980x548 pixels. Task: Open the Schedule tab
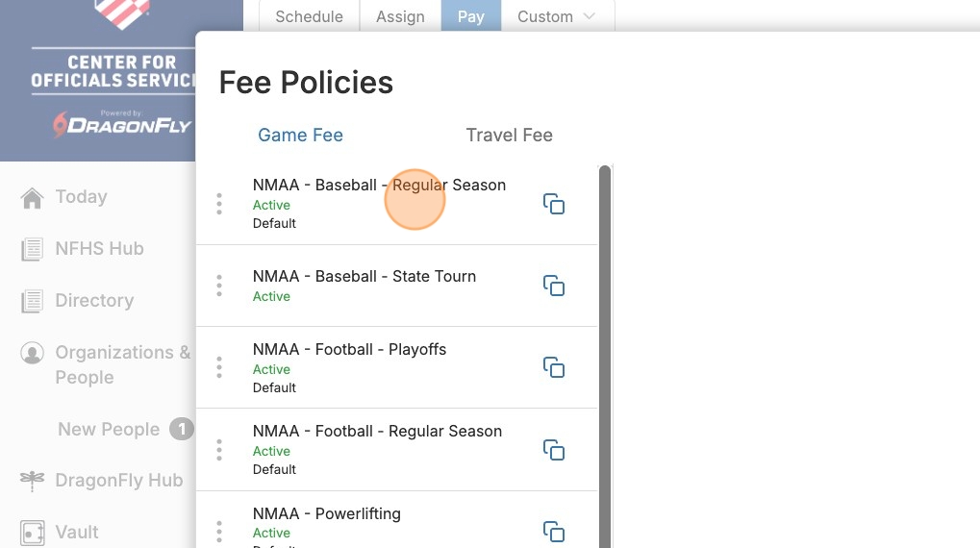tap(309, 16)
